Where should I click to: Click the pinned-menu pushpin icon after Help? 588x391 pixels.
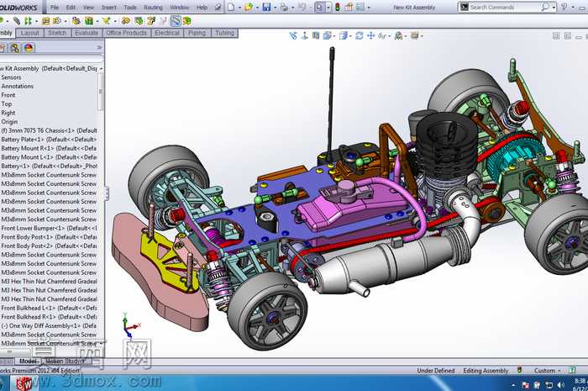coord(218,7)
